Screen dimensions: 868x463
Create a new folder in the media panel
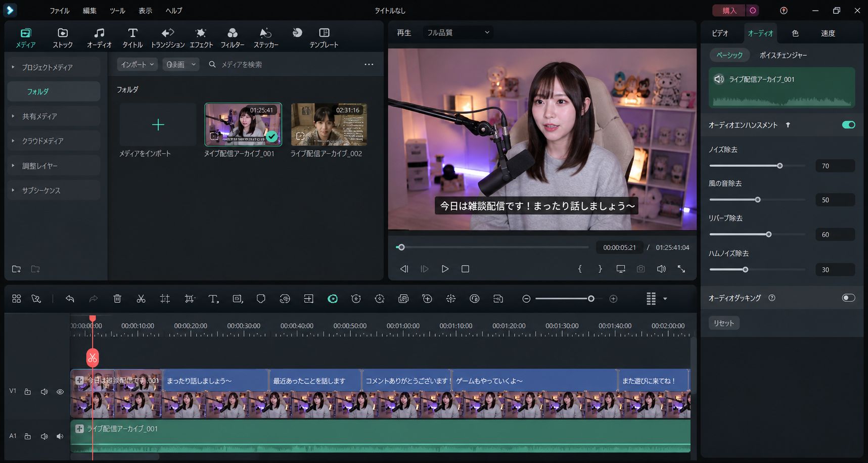[17, 269]
